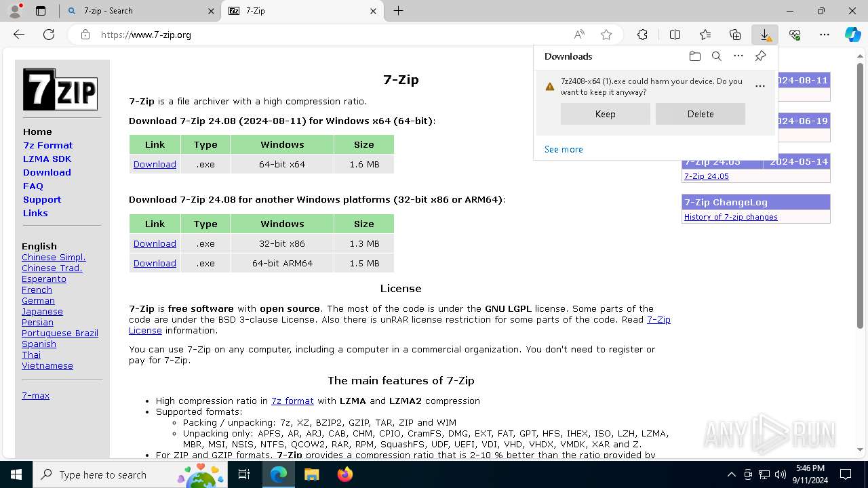Image resolution: width=868 pixels, height=488 pixels.
Task: Download the 64-bit x64 .exe
Action: coord(155,164)
